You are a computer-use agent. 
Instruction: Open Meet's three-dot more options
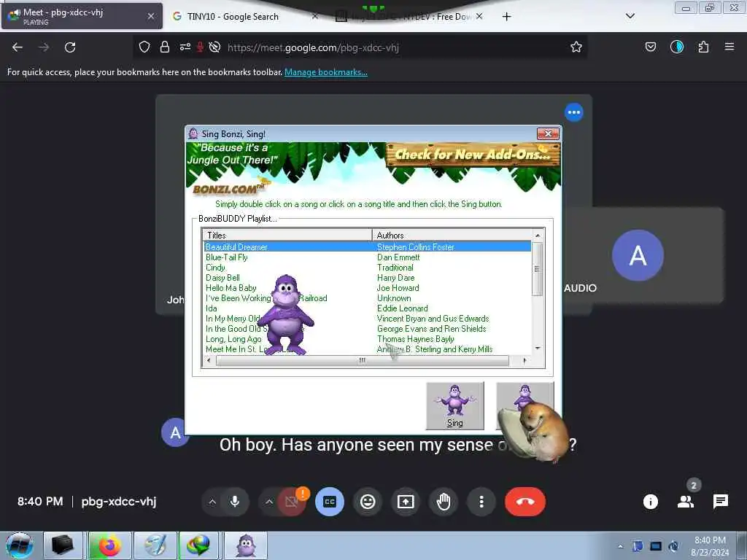pyautogui.click(x=481, y=502)
